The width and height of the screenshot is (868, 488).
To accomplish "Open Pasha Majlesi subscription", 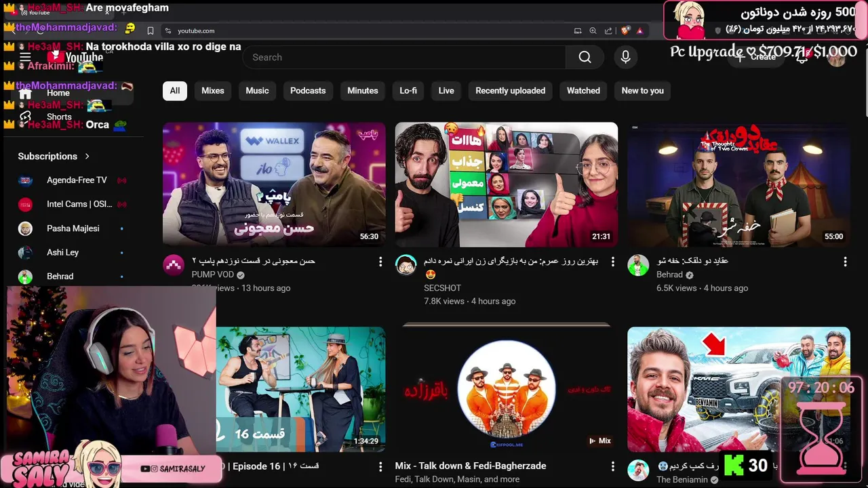I will pyautogui.click(x=71, y=228).
